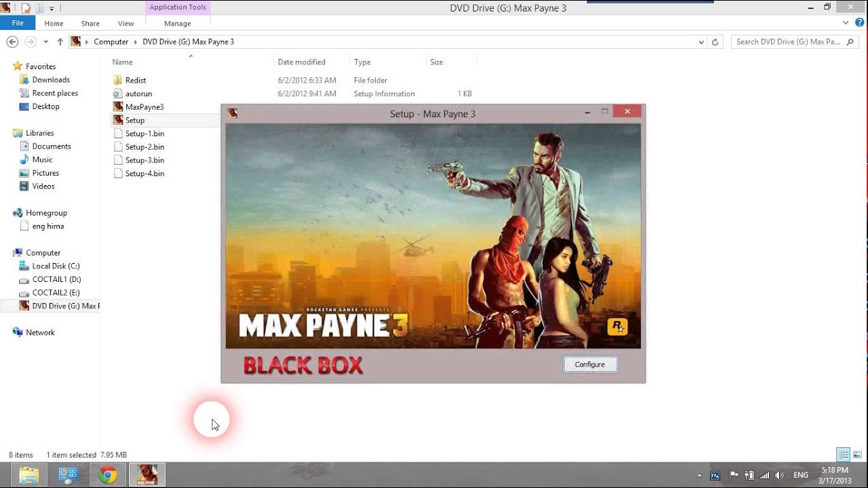Click the Forward navigation arrow
Viewport: 868px width, 488px height.
coord(30,41)
